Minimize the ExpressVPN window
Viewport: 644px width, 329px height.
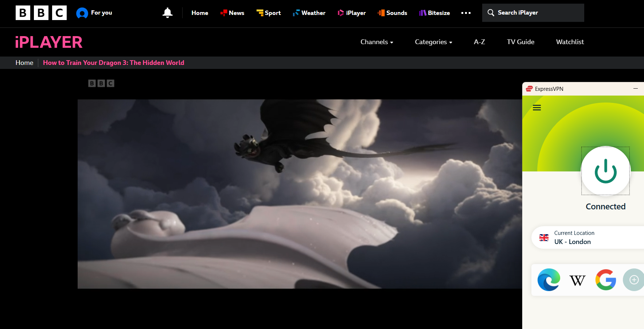pyautogui.click(x=635, y=89)
